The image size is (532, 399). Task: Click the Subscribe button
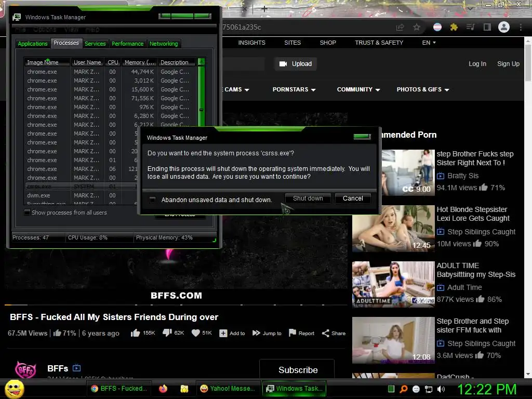click(x=297, y=370)
